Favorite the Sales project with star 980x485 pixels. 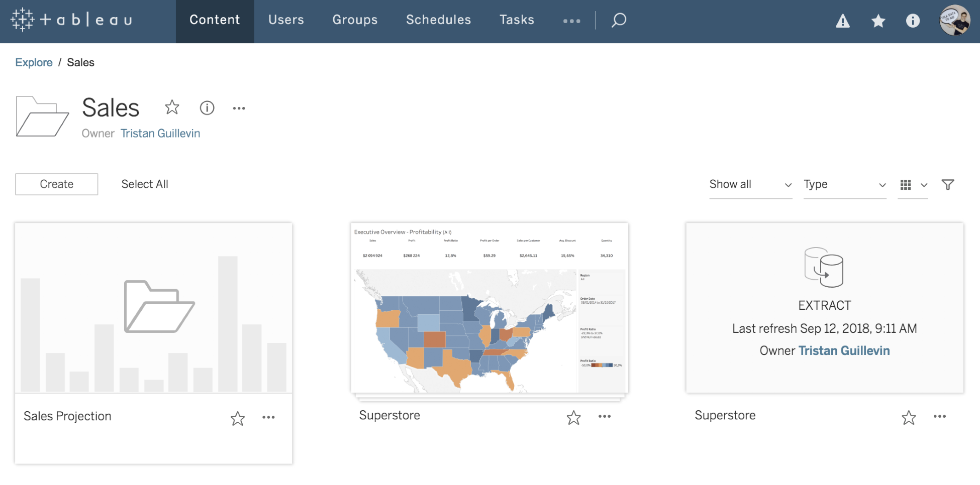pos(172,107)
